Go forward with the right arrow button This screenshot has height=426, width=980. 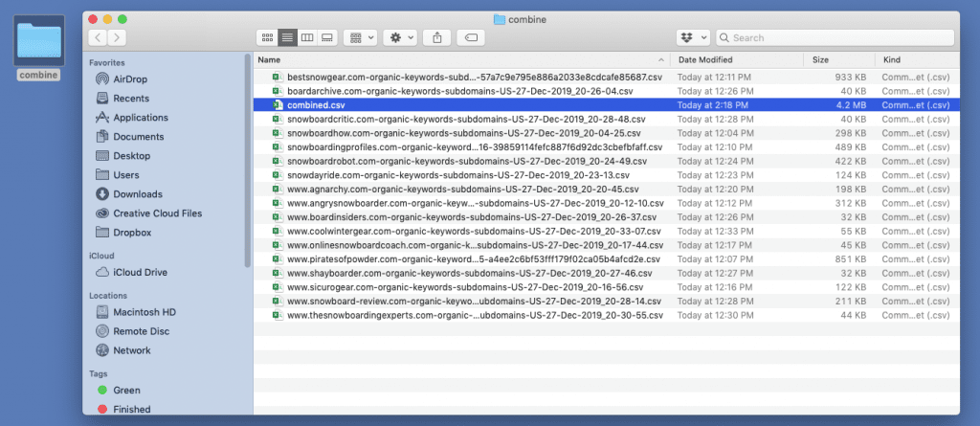pos(117,37)
